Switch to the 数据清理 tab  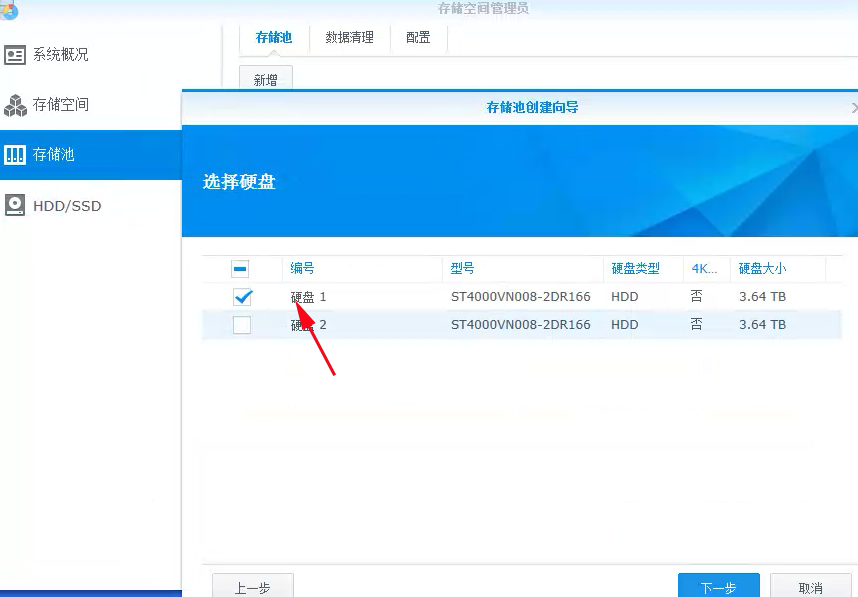click(349, 38)
